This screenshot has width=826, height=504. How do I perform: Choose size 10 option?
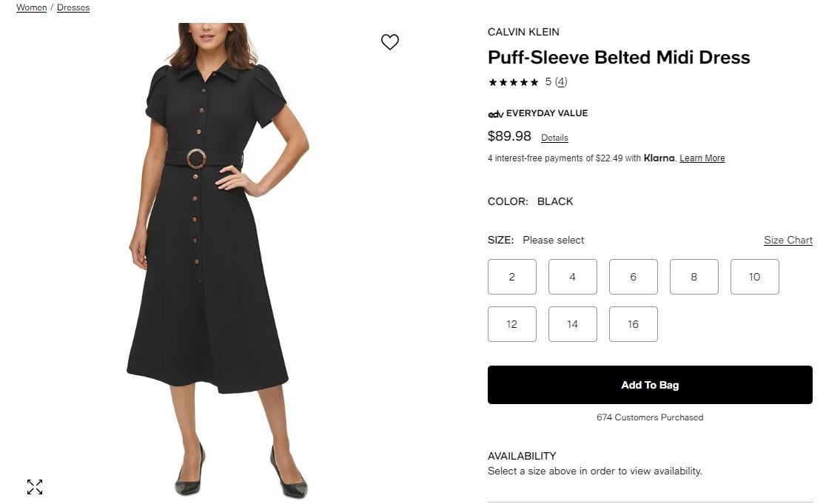coord(754,277)
